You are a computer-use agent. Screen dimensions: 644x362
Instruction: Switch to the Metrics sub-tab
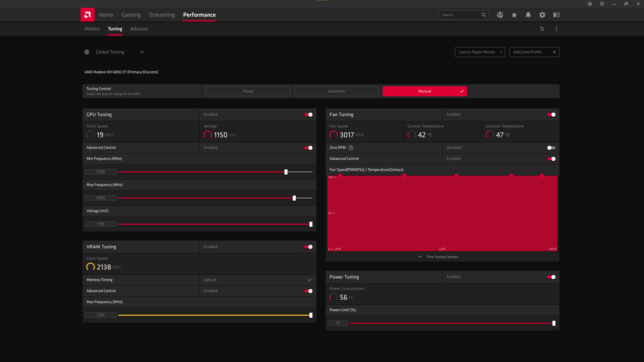pyautogui.click(x=92, y=29)
